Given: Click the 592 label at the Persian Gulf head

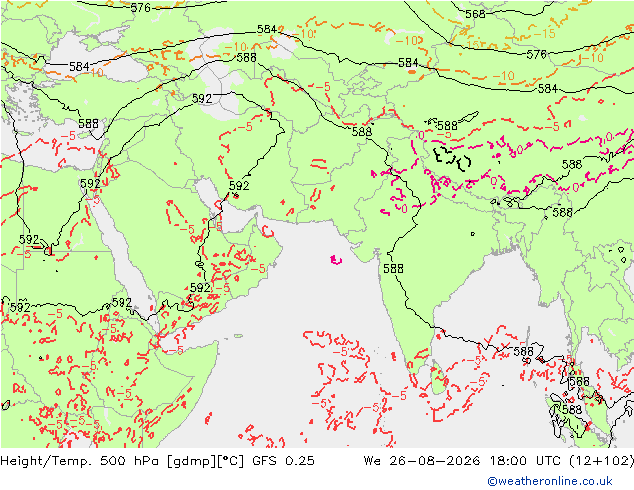Looking at the screenshot, I should click(x=239, y=186).
